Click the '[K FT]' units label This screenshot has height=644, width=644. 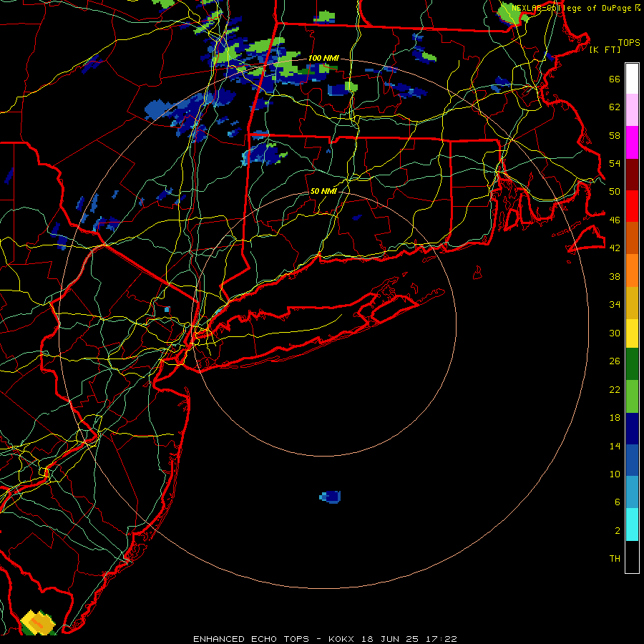point(605,49)
